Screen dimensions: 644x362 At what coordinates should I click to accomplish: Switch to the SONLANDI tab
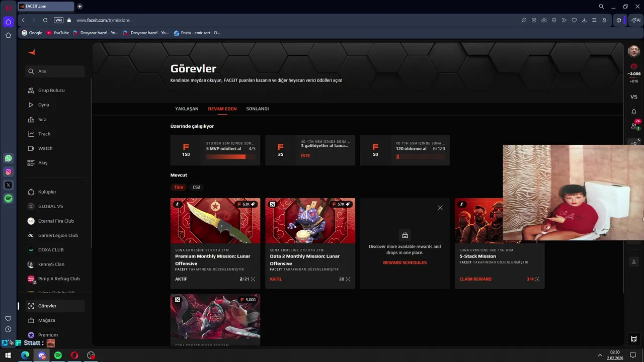point(258,109)
